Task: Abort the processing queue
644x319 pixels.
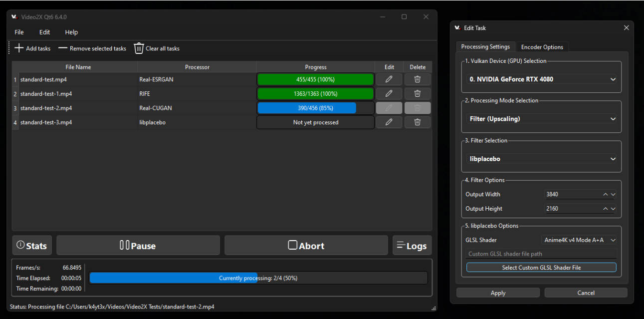Action: point(306,245)
